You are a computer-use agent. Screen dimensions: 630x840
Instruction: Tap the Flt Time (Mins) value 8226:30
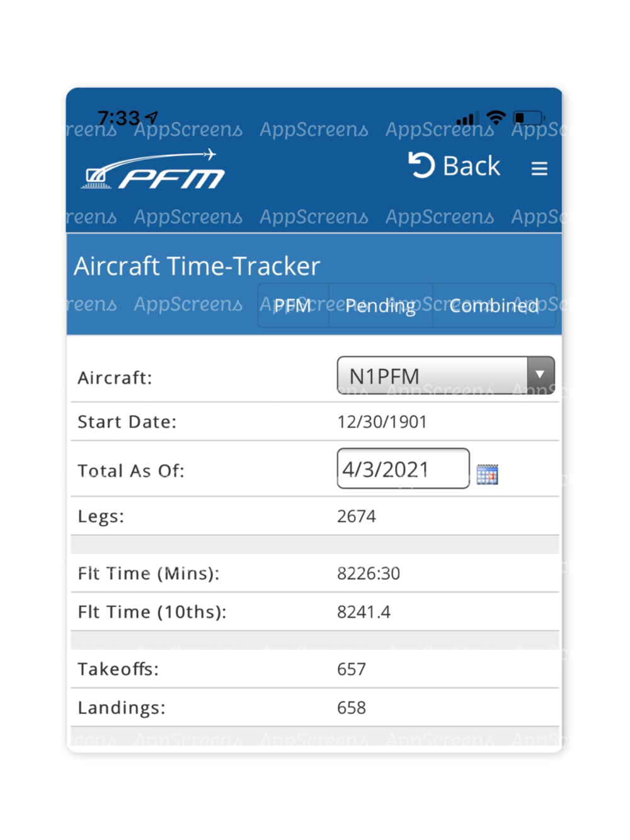coord(369,574)
